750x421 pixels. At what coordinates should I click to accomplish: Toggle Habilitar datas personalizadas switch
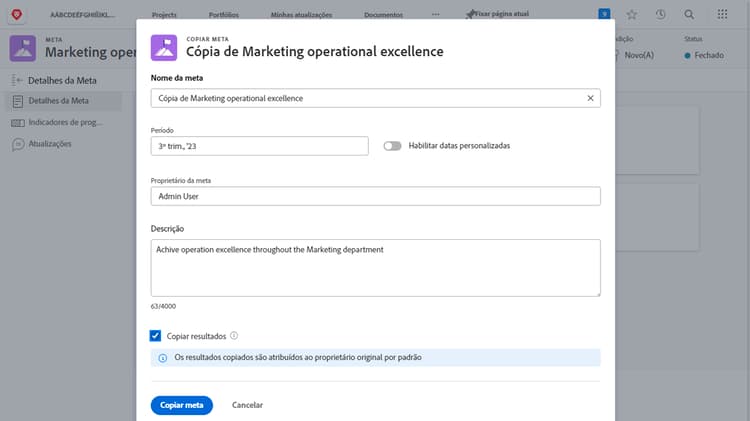click(x=392, y=146)
